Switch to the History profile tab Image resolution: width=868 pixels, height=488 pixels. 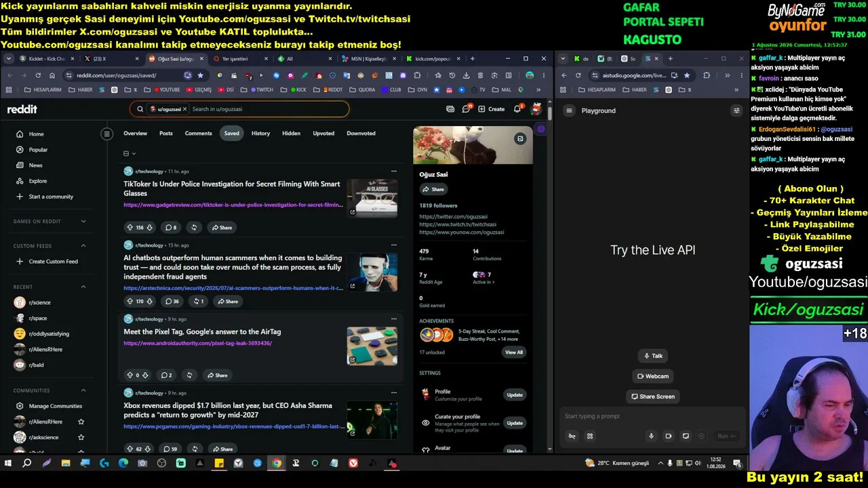[260, 134]
